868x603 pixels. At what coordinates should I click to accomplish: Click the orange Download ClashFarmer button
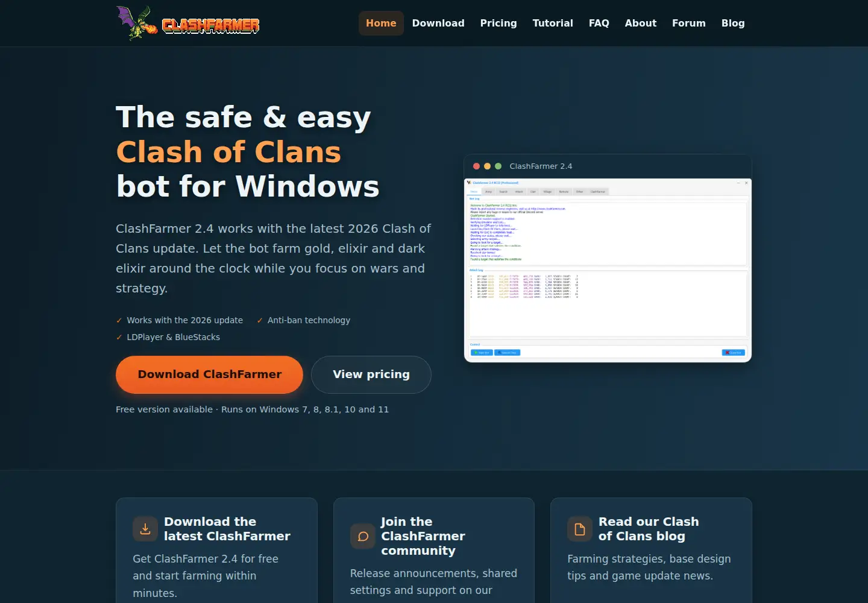tap(209, 374)
